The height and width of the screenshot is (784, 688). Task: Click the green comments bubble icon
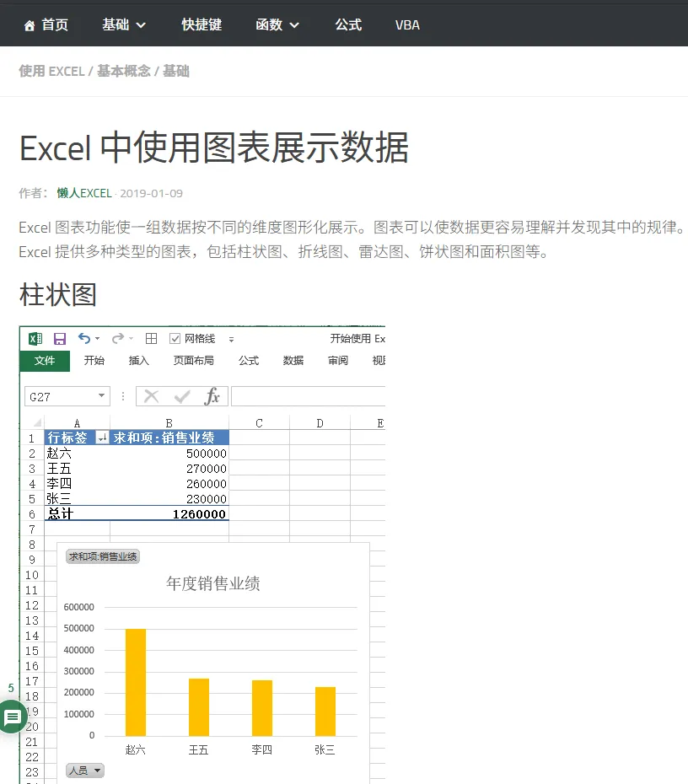(12, 717)
